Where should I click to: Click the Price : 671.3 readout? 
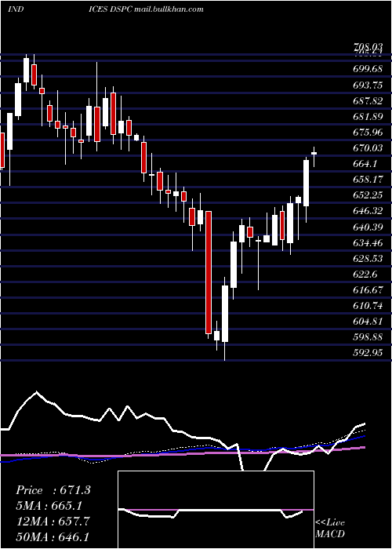coord(53,490)
